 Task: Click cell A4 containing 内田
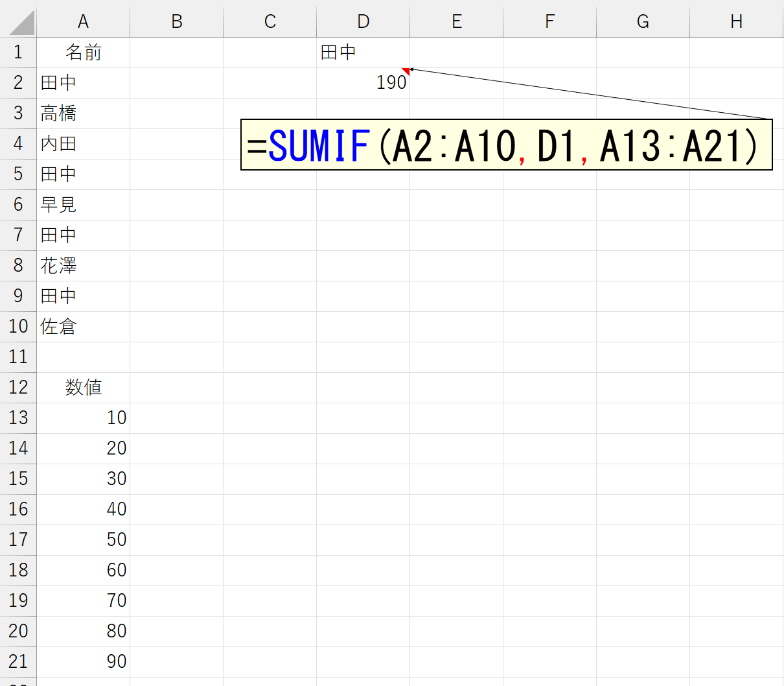tap(83, 144)
